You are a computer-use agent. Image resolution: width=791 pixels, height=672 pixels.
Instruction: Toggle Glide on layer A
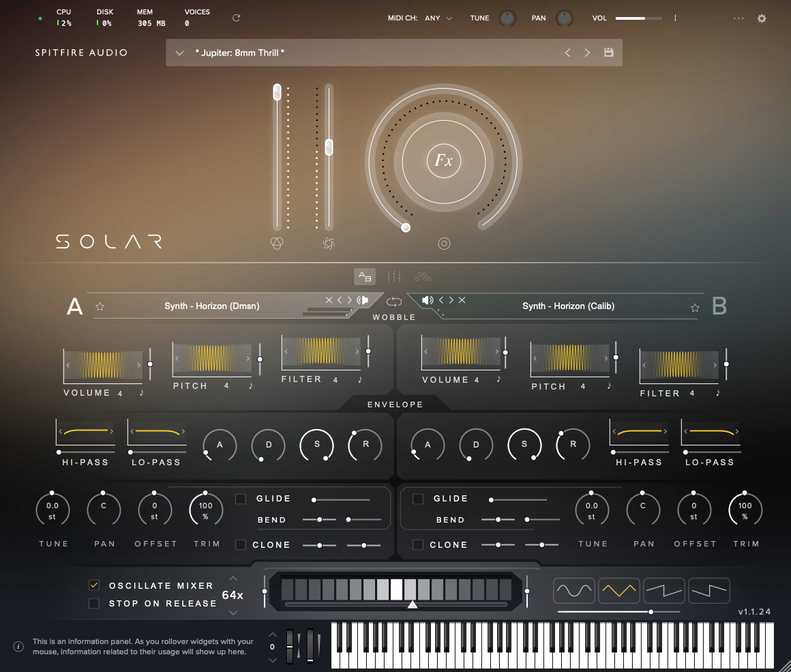click(x=241, y=499)
